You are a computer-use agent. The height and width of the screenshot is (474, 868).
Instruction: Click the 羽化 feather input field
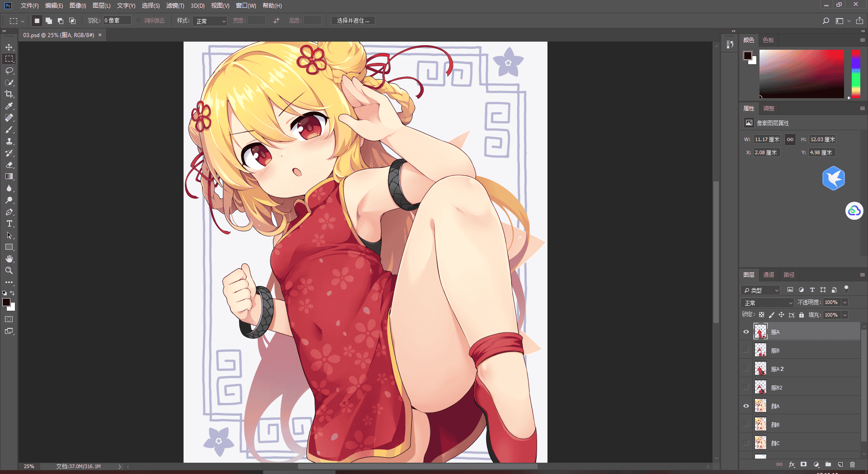click(117, 21)
